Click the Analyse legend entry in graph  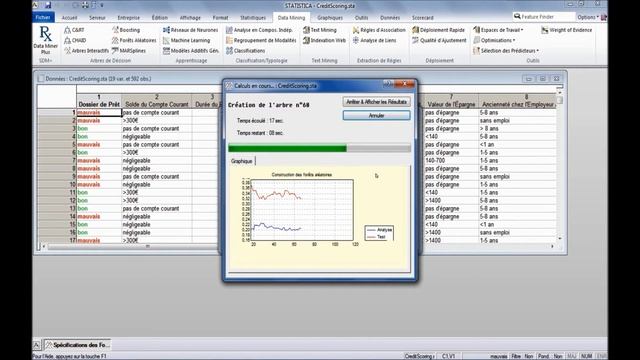coord(380,230)
